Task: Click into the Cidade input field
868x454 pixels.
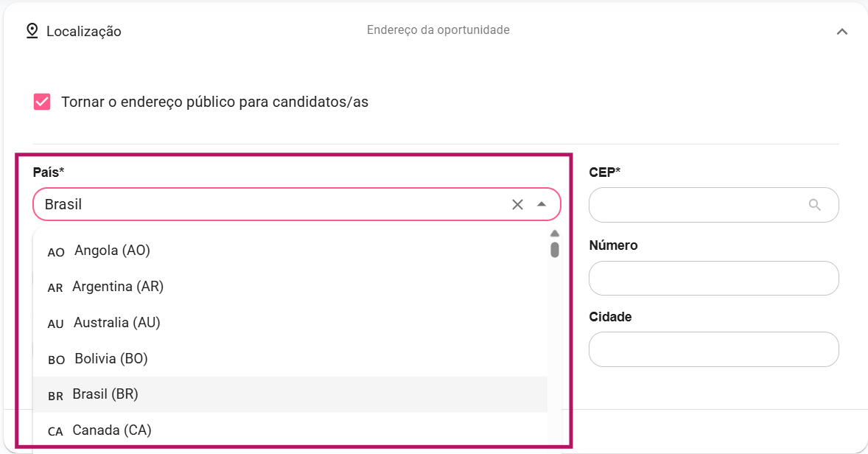Action: [x=713, y=349]
